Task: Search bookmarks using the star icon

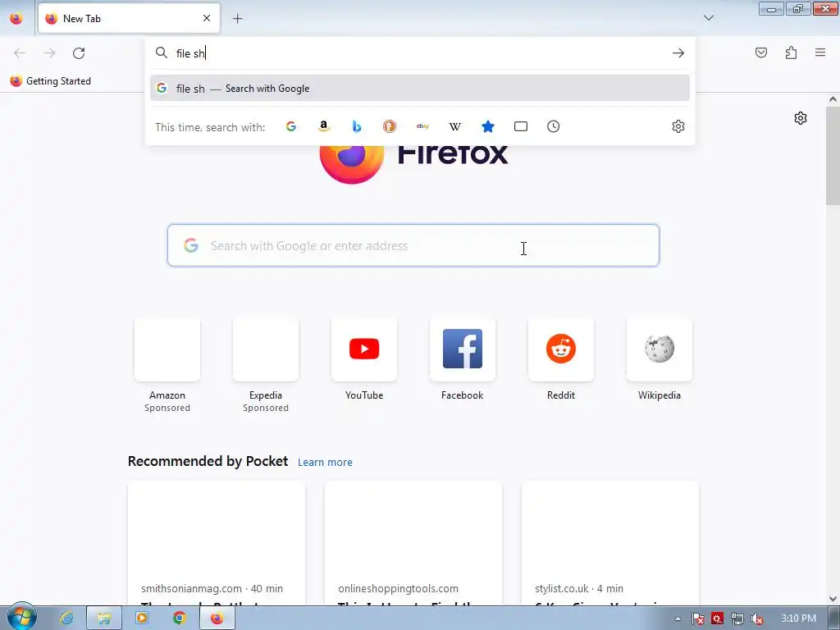Action: point(487,126)
